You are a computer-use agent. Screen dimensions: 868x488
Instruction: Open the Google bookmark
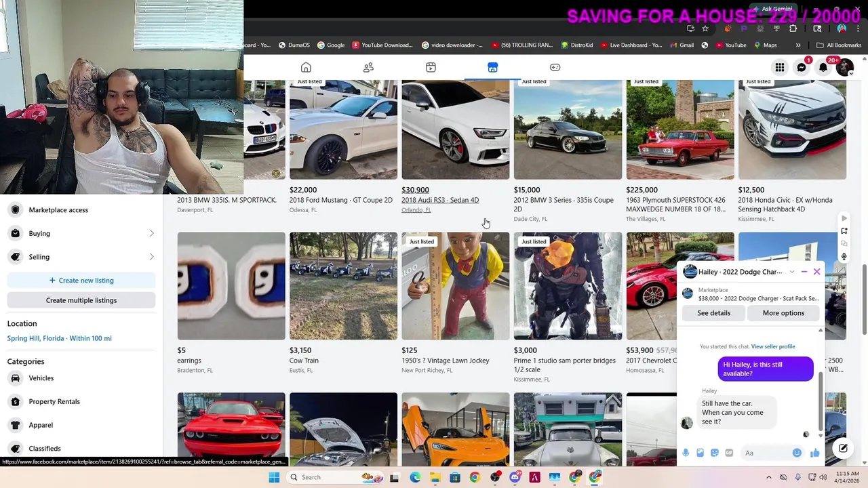[331, 45]
